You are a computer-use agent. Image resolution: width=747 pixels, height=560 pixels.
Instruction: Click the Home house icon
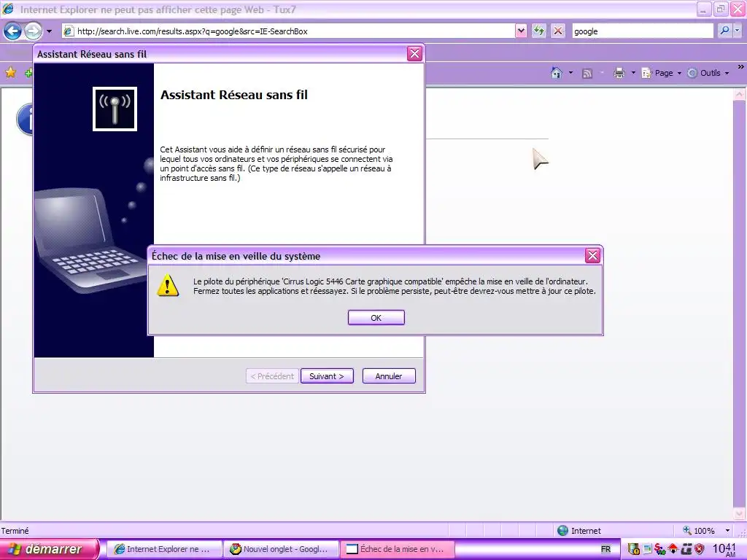(557, 73)
